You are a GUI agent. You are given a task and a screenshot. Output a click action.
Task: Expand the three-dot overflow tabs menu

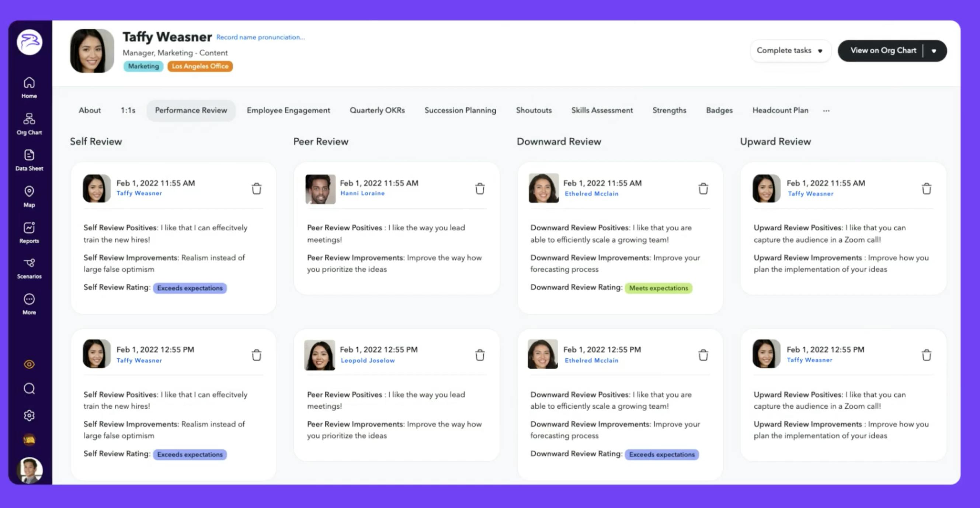826,111
